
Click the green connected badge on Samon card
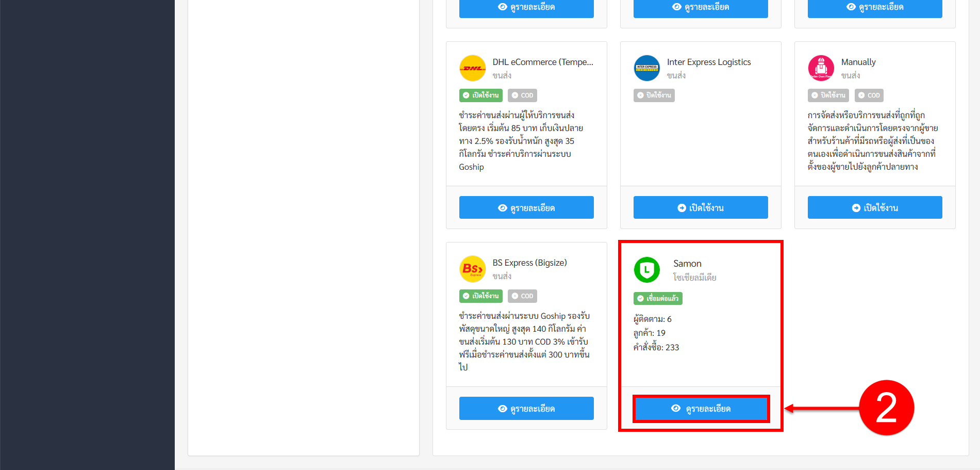[657, 299]
